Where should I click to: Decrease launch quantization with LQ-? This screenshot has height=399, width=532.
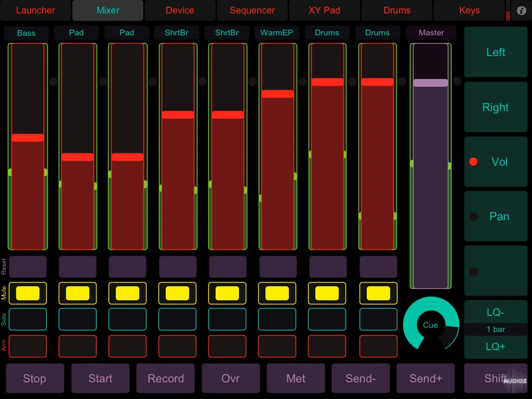pyautogui.click(x=496, y=312)
